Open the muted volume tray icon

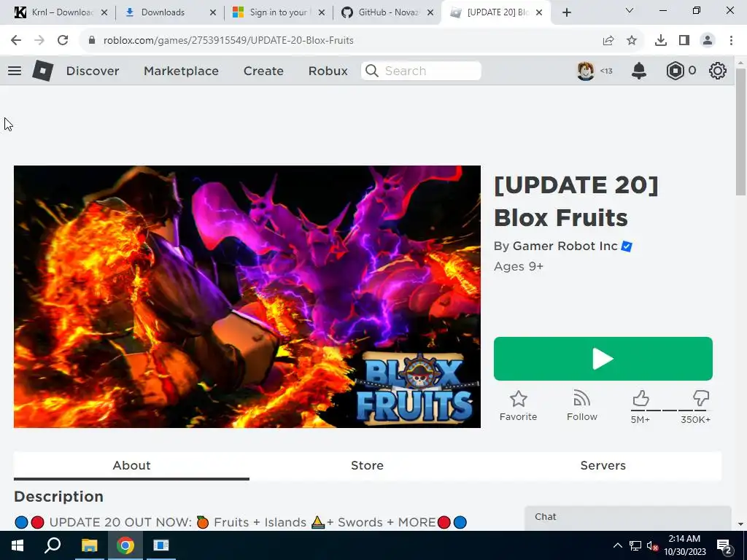(x=651, y=545)
